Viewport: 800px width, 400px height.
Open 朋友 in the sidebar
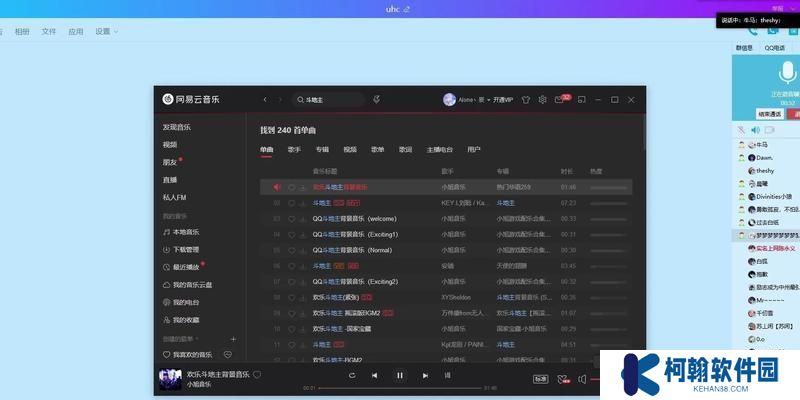click(x=170, y=162)
